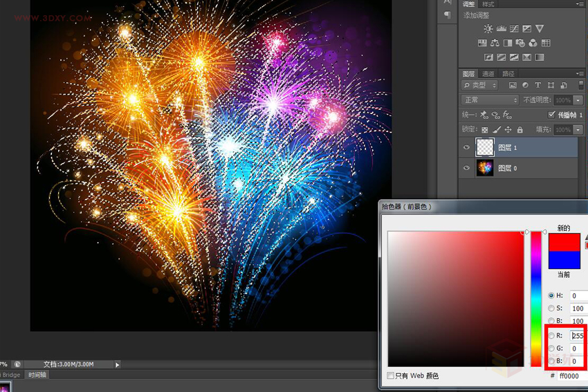Screen dimensions: 588x392
Task: Select the H radio button in color picker
Action: click(551, 295)
